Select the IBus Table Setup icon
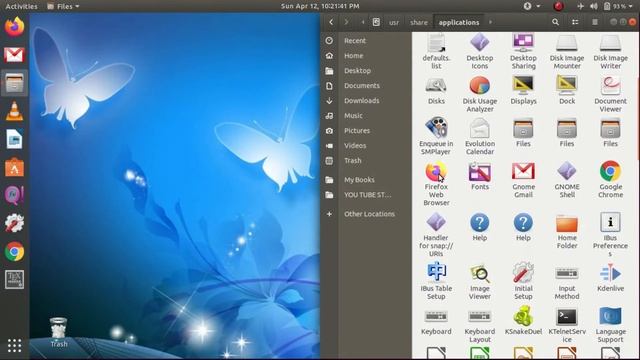 (436, 273)
